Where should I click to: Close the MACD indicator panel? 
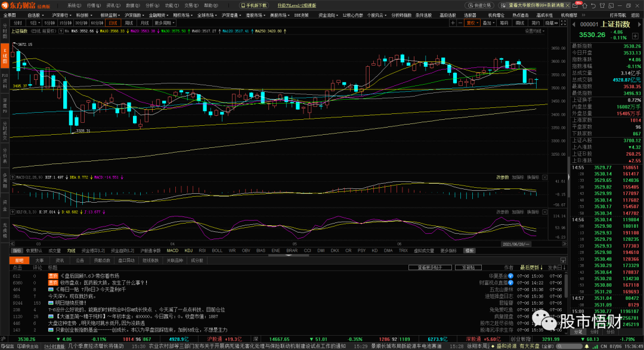pos(544,178)
